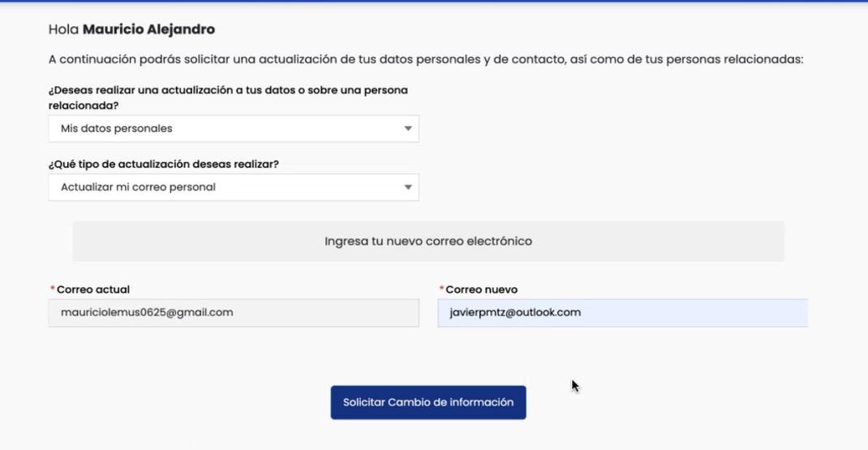
Task: Click the mauriciolemus0625@gmail.com text
Action: click(147, 312)
